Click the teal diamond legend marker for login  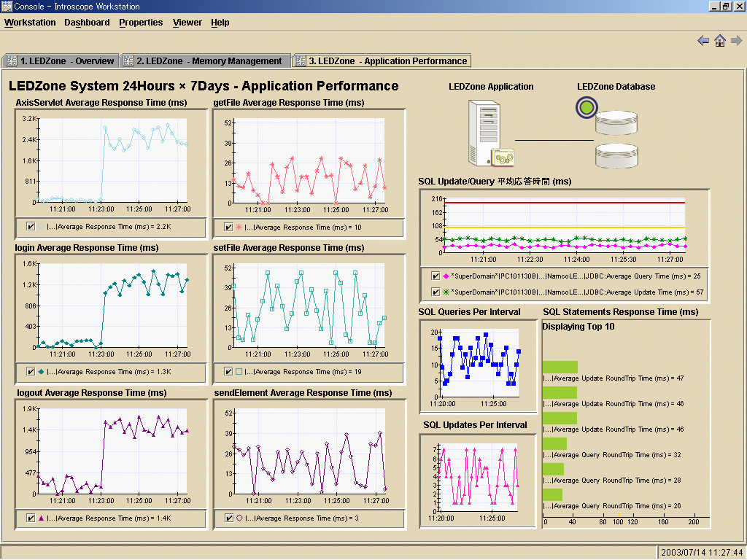click(41, 371)
